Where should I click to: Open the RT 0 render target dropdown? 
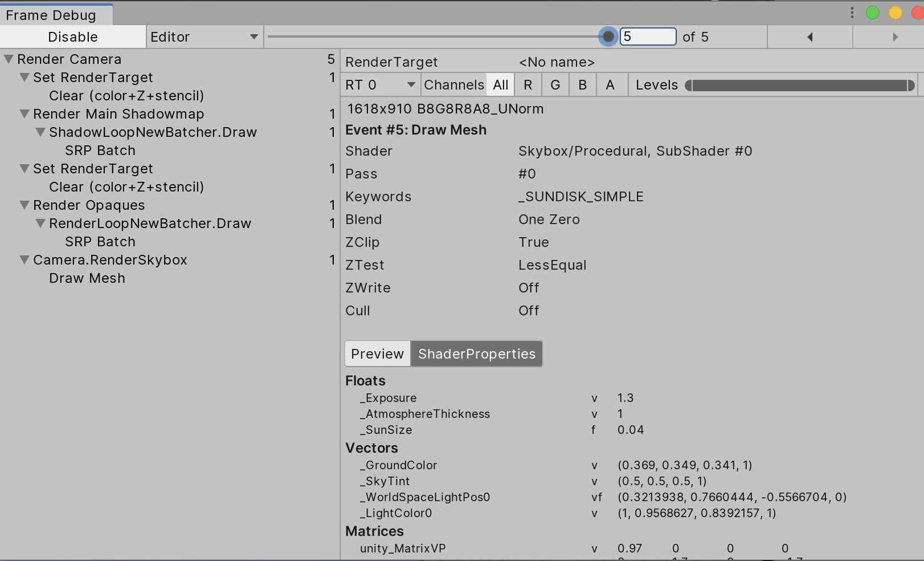(379, 84)
